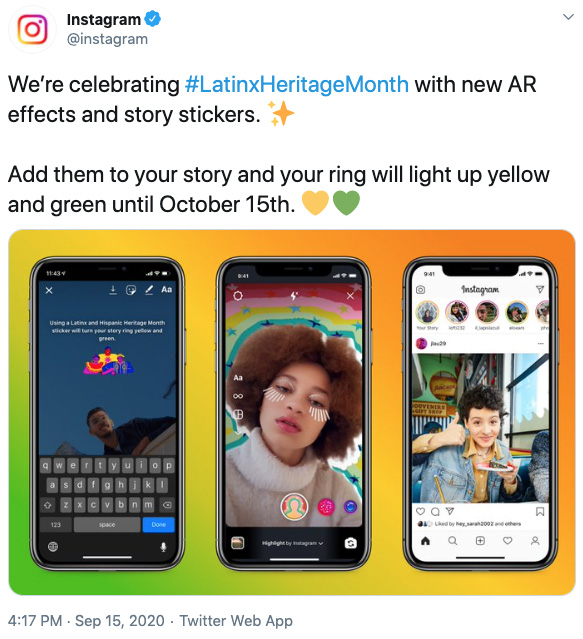Open the tweet options chevron menu

pyautogui.click(x=568, y=17)
